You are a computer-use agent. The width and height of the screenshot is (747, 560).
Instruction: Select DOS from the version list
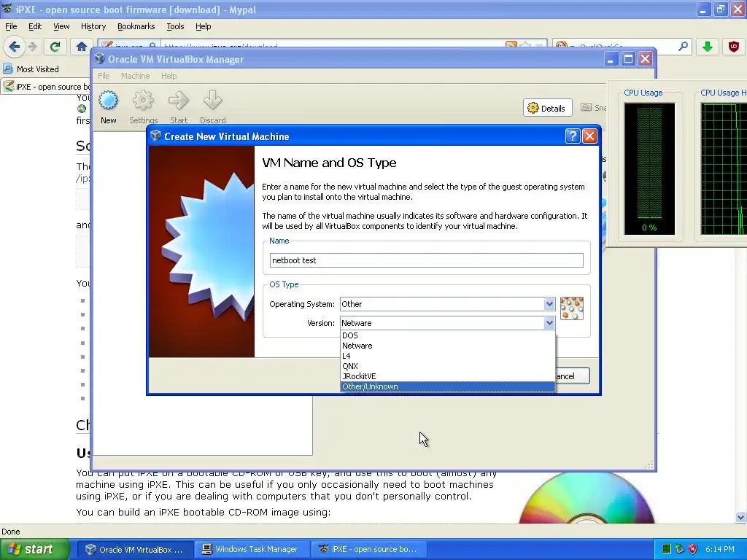tap(448, 335)
